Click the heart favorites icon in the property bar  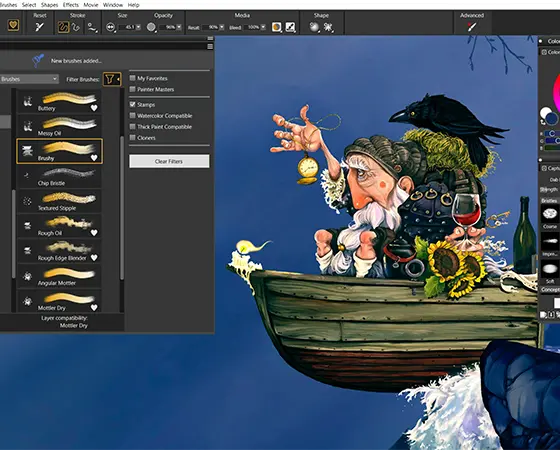(14, 25)
